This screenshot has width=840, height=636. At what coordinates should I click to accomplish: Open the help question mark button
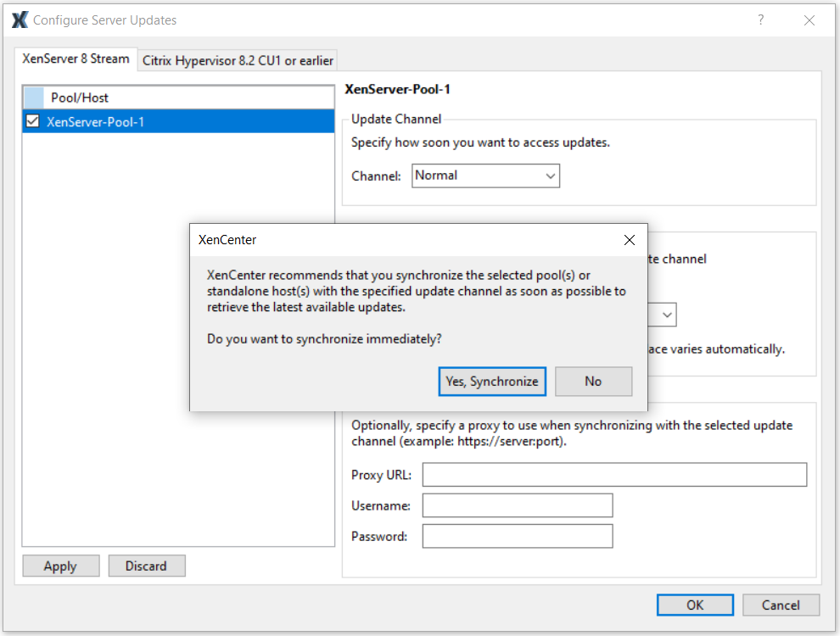click(x=761, y=20)
